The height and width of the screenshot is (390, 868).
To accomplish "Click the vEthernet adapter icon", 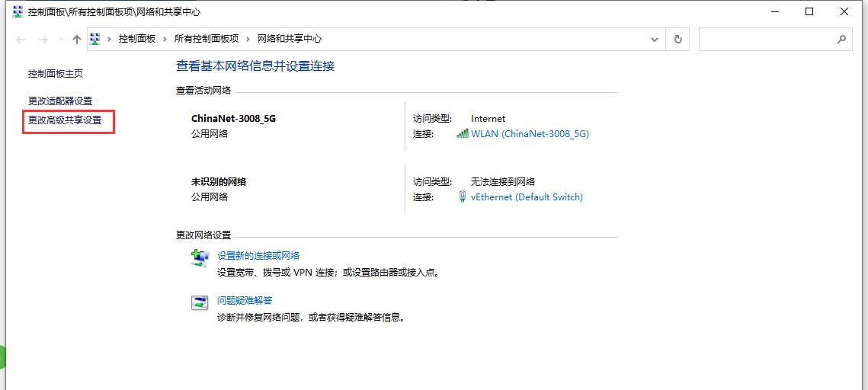I will pos(463,197).
